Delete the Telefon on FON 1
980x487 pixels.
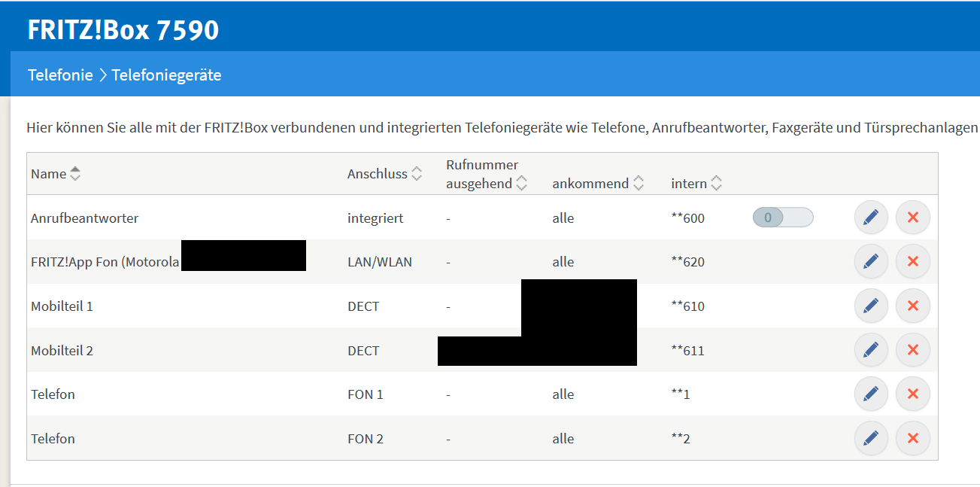click(x=913, y=394)
